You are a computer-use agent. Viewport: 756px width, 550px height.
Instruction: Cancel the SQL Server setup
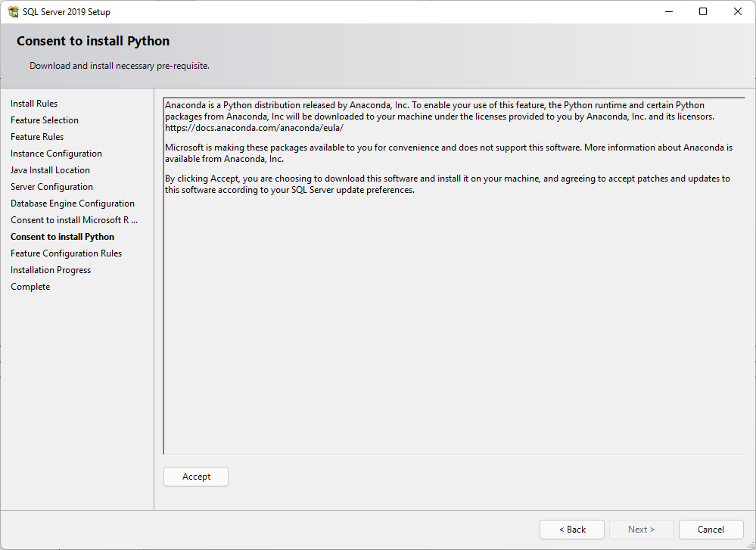click(711, 530)
